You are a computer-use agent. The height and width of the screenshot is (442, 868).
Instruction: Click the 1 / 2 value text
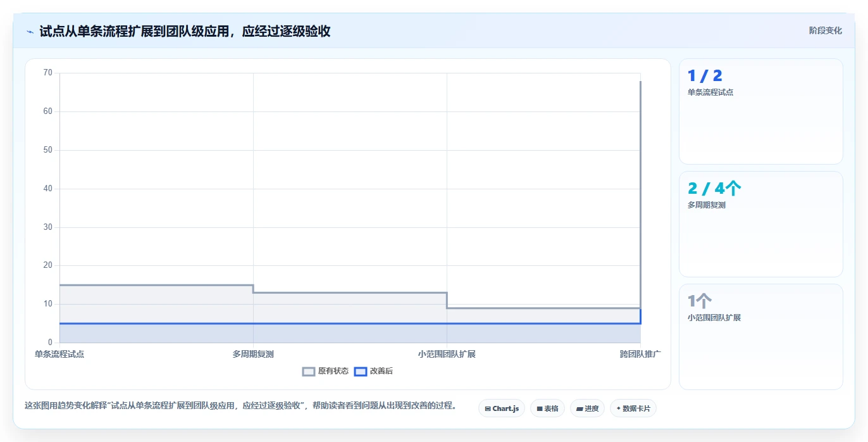(x=705, y=76)
